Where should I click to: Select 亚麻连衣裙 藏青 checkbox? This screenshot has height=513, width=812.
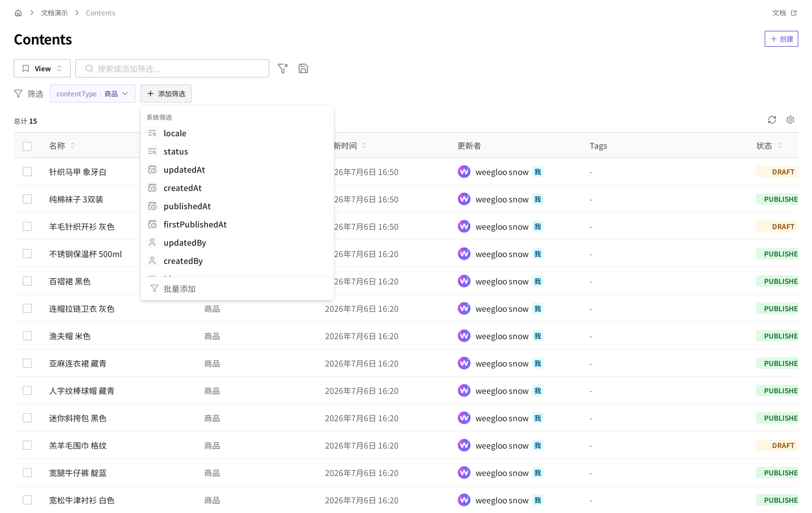tap(27, 363)
